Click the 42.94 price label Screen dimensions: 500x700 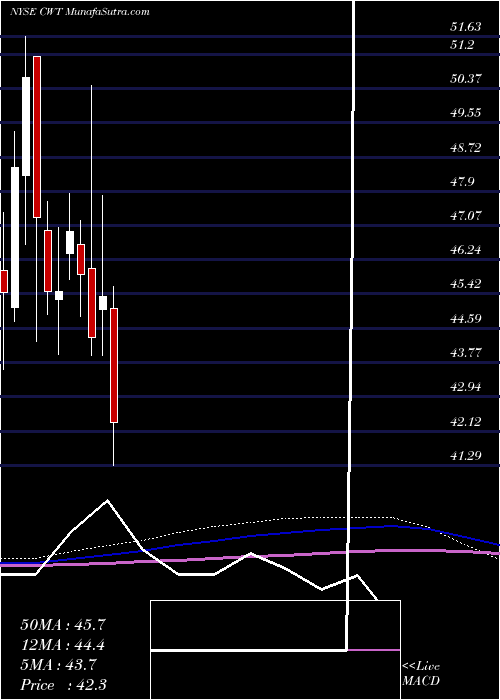pos(466,387)
